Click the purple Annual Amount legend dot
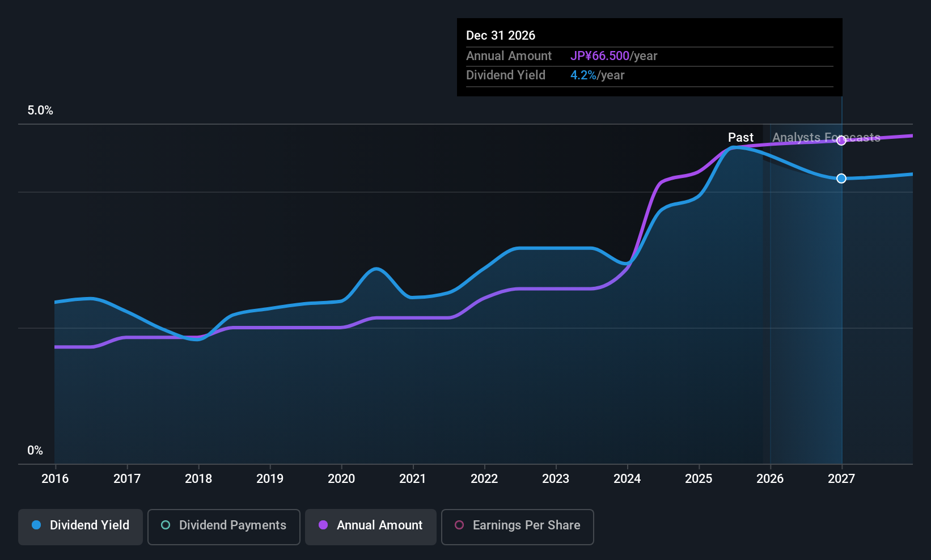Viewport: 931px width, 560px height. (x=323, y=525)
